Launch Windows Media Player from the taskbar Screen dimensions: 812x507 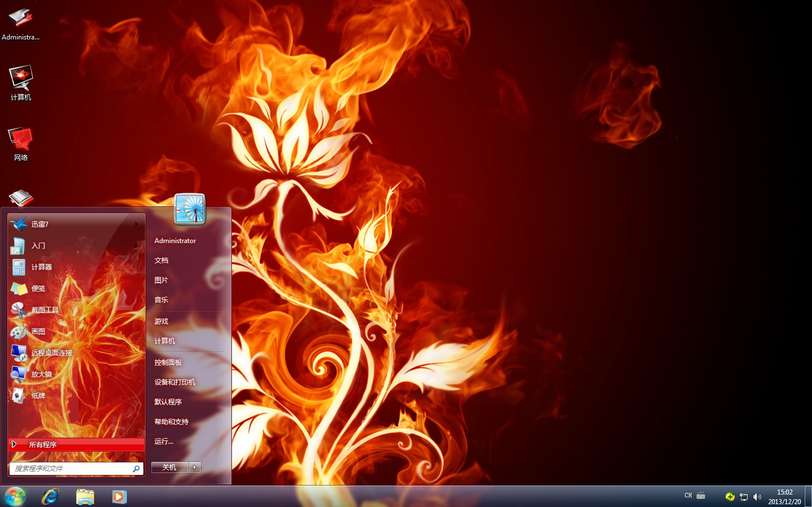119,496
